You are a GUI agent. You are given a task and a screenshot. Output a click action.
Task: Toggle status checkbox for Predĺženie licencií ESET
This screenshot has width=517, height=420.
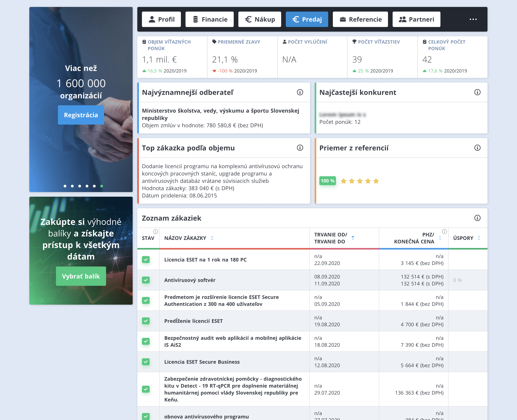(x=146, y=321)
